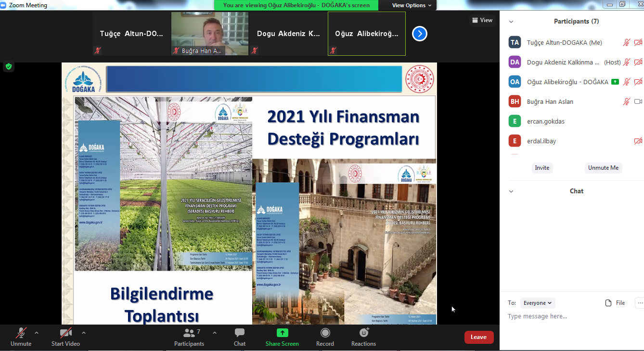Click the Zoom Meeting title bar icon
The image size is (644, 351).
point(4,5)
